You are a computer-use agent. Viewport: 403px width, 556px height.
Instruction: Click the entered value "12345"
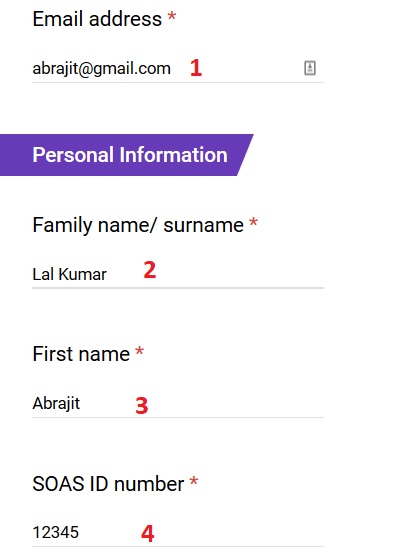click(56, 533)
